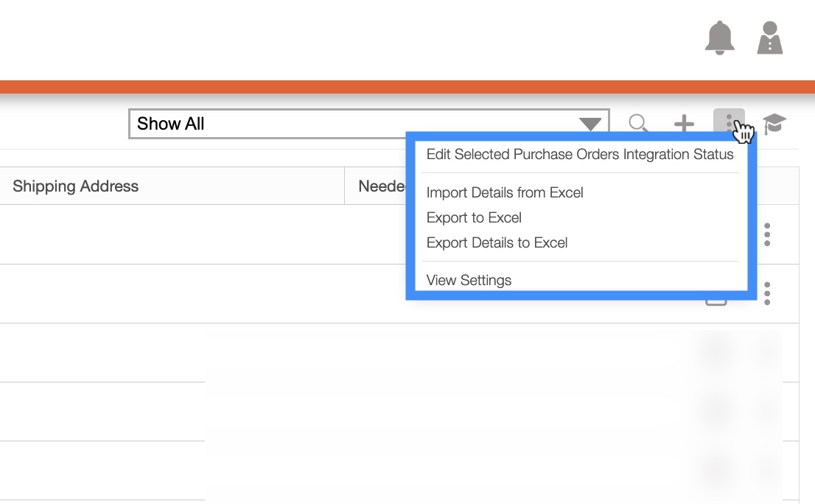Click the Show All filter text field
The width and height of the screenshot is (815, 504).
pos(346,124)
